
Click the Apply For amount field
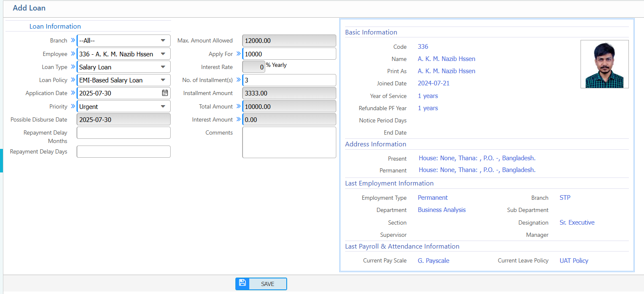[x=290, y=54]
